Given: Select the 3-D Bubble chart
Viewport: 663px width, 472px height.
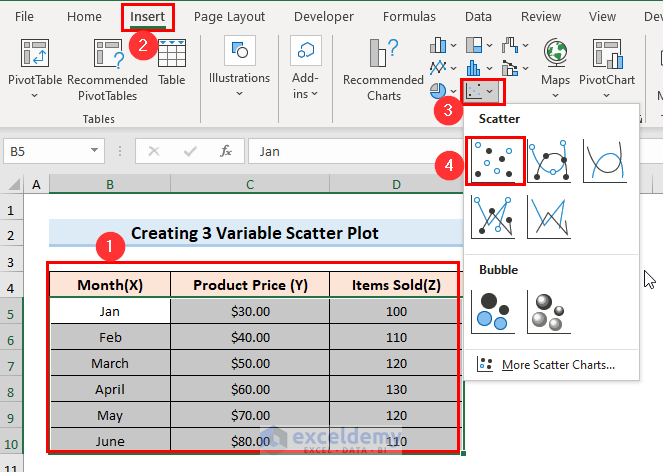Looking at the screenshot, I should 549,312.
